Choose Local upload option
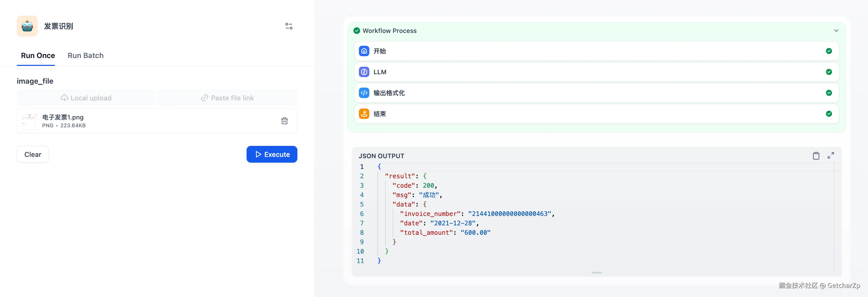Viewport: 868px width, 297px height. click(86, 98)
